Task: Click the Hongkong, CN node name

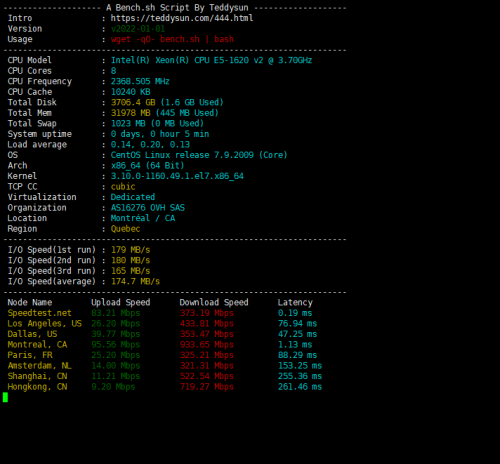Action: [37, 387]
